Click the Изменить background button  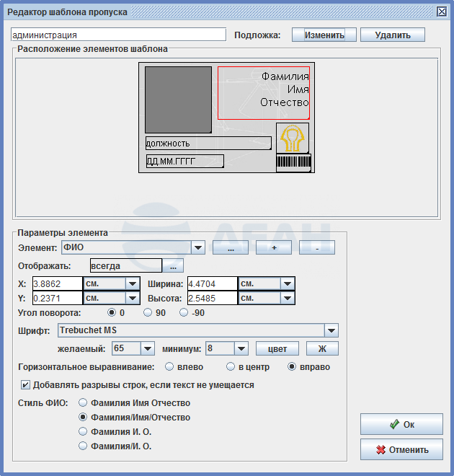click(319, 35)
